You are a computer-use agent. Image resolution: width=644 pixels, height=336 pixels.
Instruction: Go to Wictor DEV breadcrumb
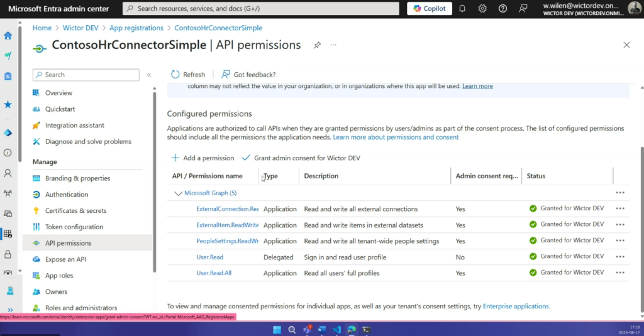tap(80, 28)
